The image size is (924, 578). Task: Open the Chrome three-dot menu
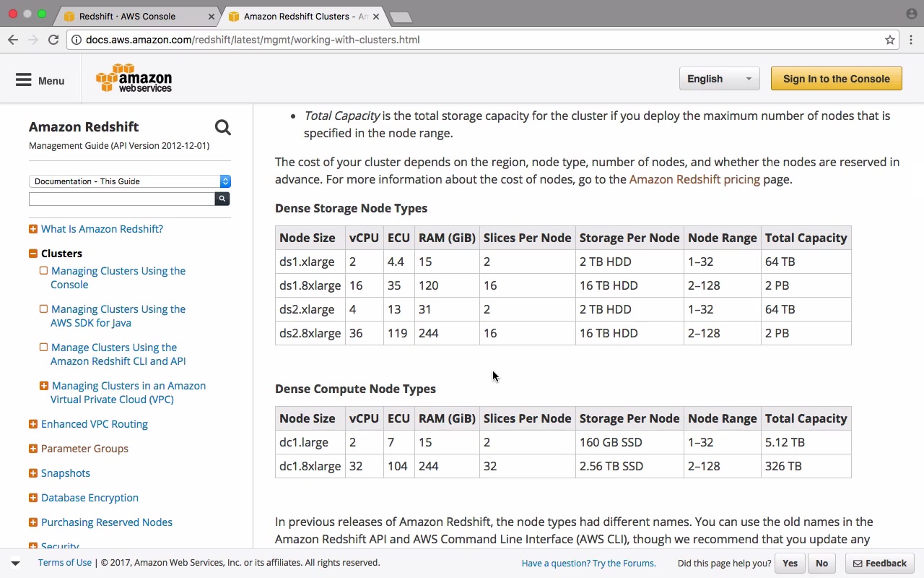[x=911, y=40]
